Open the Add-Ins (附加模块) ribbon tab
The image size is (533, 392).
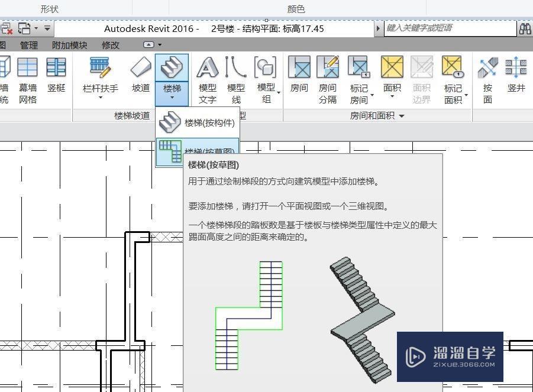[x=70, y=45]
